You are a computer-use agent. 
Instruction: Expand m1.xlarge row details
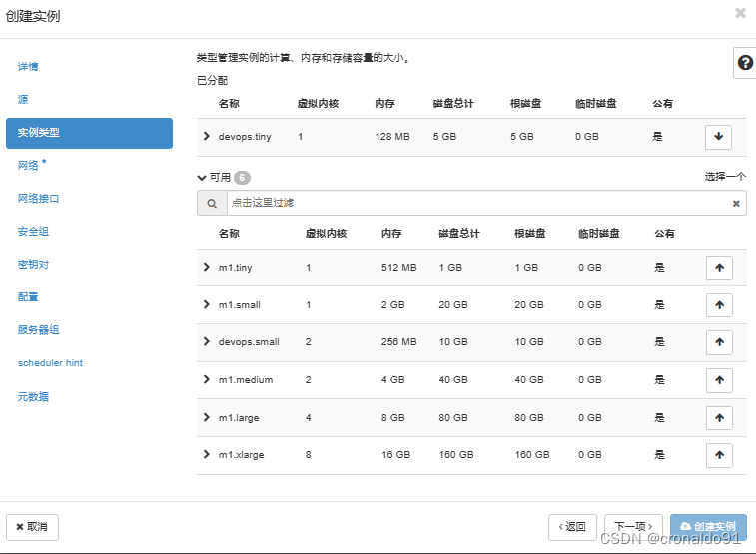click(x=207, y=455)
